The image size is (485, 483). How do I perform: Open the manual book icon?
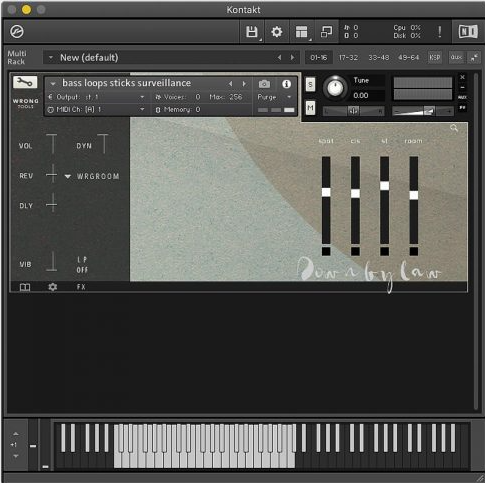click(25, 287)
